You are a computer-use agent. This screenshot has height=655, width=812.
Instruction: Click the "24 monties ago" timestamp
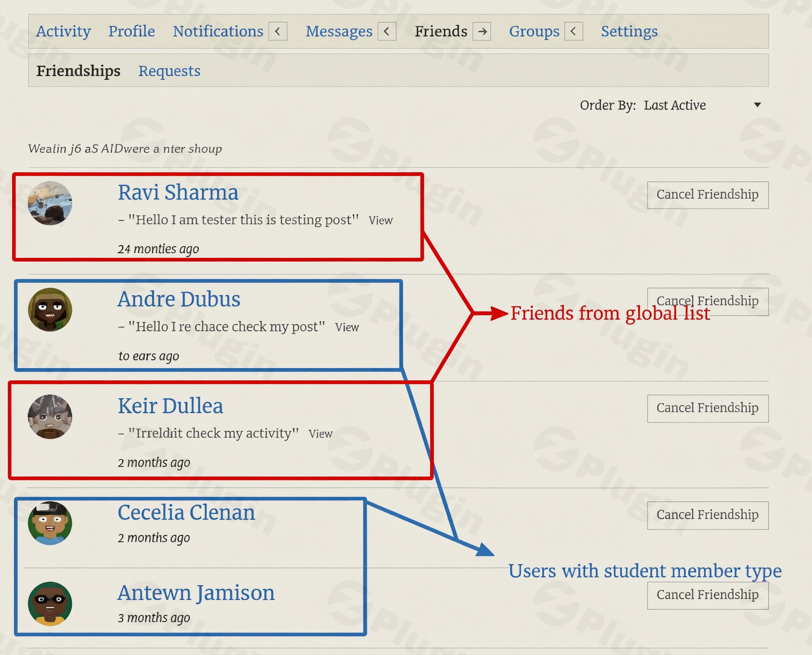coord(159,249)
